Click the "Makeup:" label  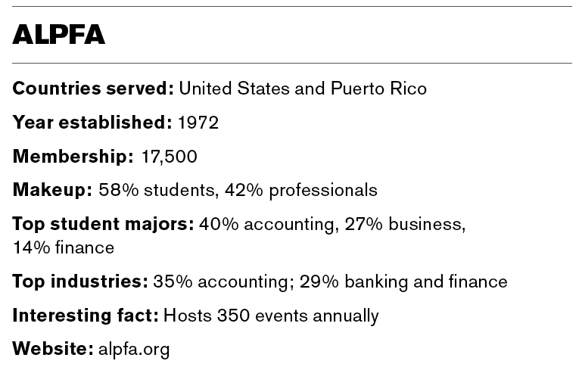52,190
